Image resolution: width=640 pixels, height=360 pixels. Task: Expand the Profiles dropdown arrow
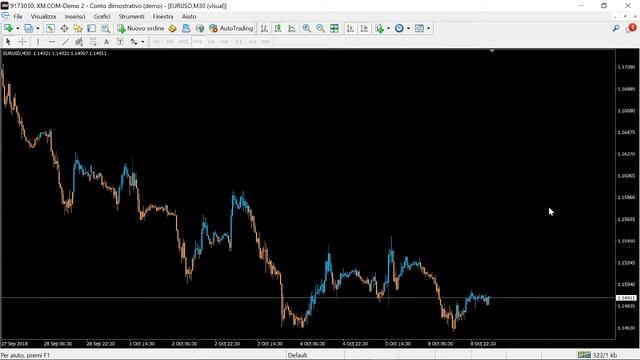[38, 28]
